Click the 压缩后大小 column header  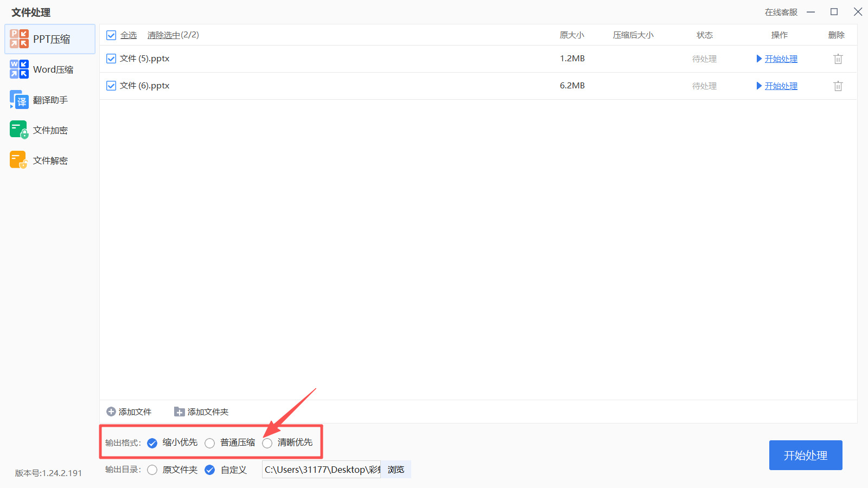pos(634,35)
